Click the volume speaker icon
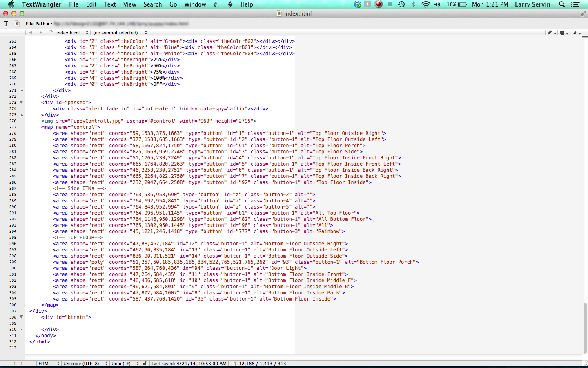588x368 pixels. 437,4
